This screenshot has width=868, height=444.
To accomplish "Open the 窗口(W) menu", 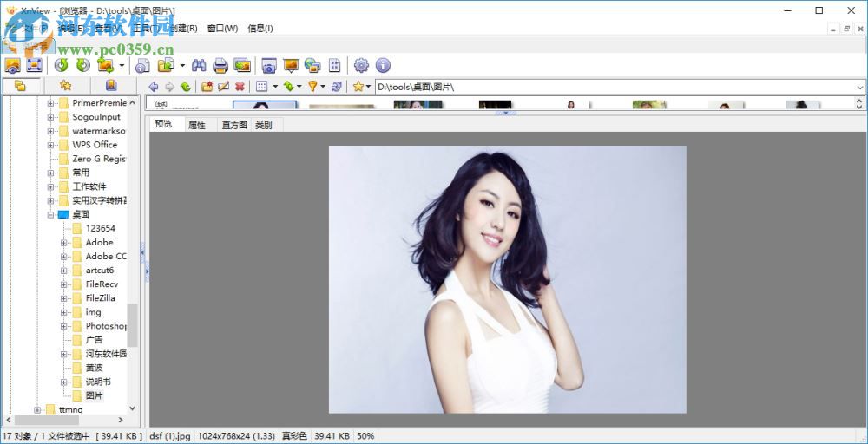I will (x=222, y=29).
